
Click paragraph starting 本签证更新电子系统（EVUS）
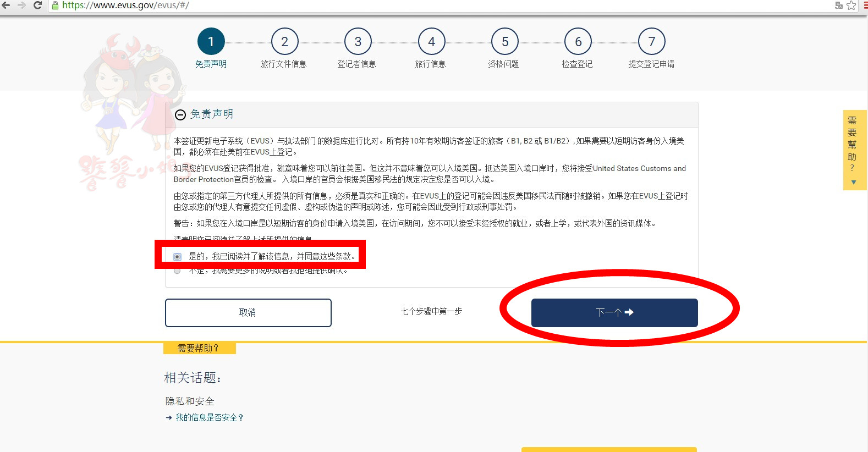pyautogui.click(x=429, y=146)
